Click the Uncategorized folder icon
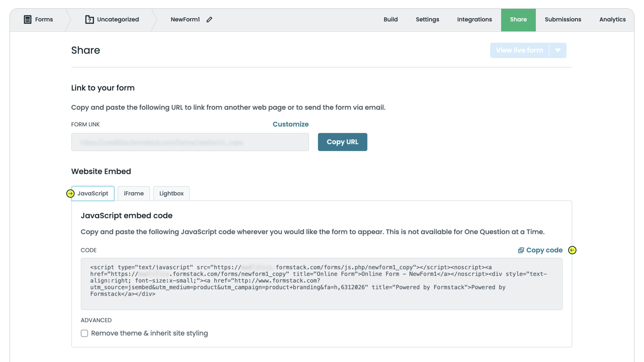This screenshot has width=644, height=362. (x=89, y=19)
